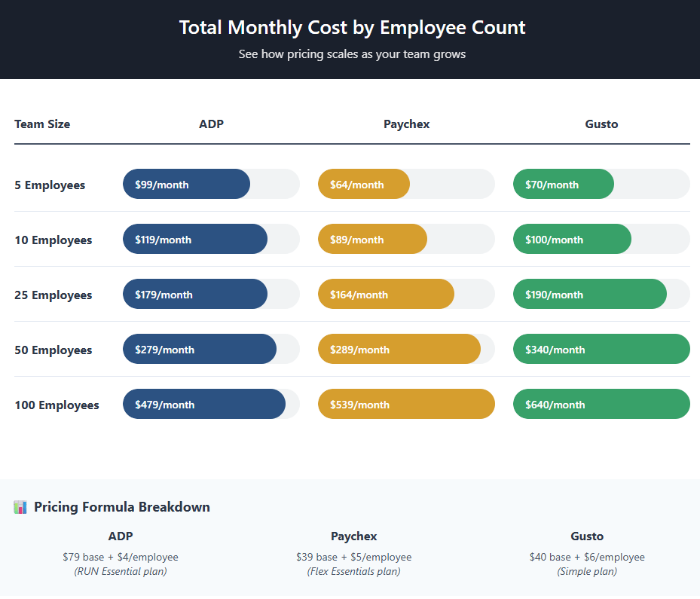Select the ADP column header in the table
Image resolution: width=700 pixels, height=599 pixels.
point(211,124)
